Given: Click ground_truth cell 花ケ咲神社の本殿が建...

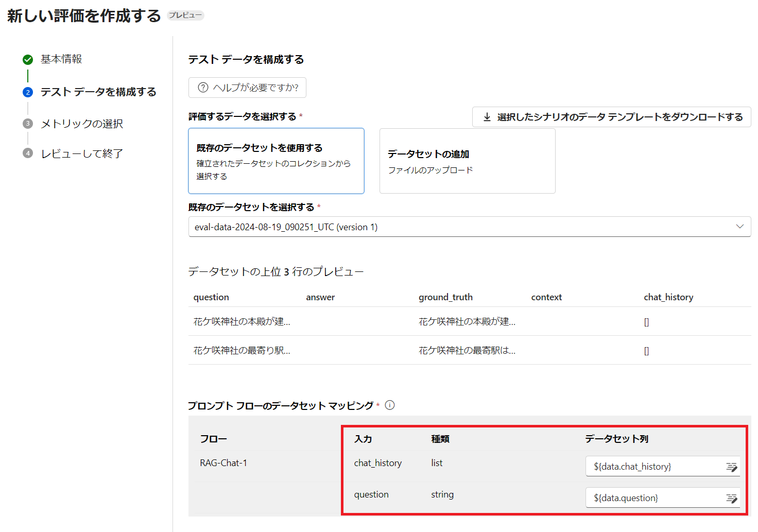Looking at the screenshot, I should click(x=467, y=321).
